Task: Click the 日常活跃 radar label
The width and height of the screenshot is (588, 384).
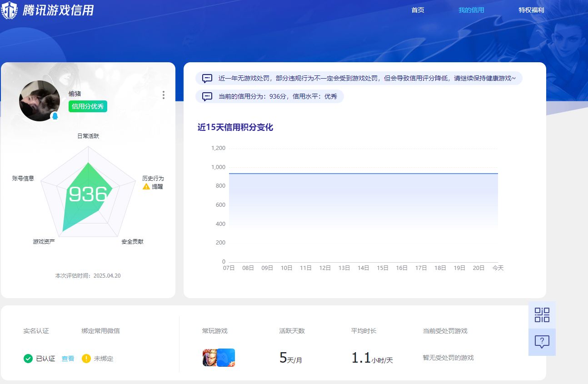Action: (x=88, y=136)
